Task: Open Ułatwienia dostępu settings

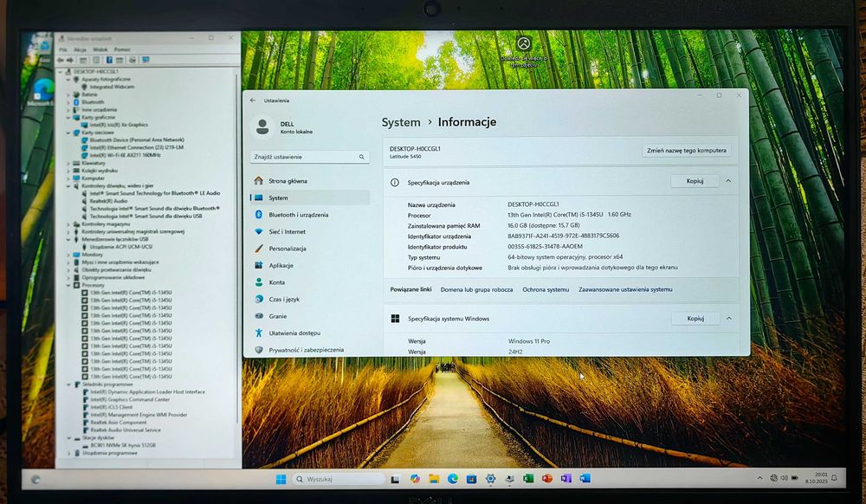Action: click(309, 333)
